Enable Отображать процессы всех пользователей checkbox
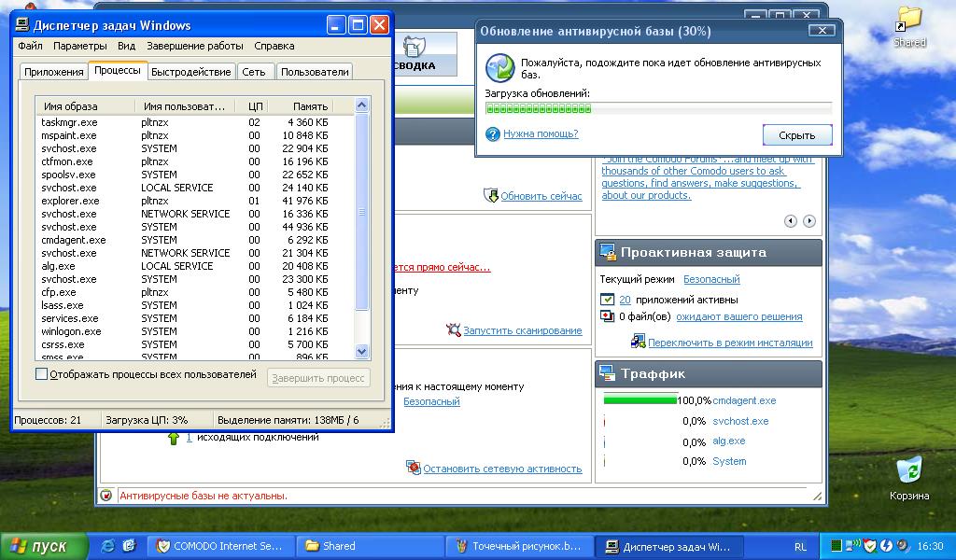 (41, 374)
